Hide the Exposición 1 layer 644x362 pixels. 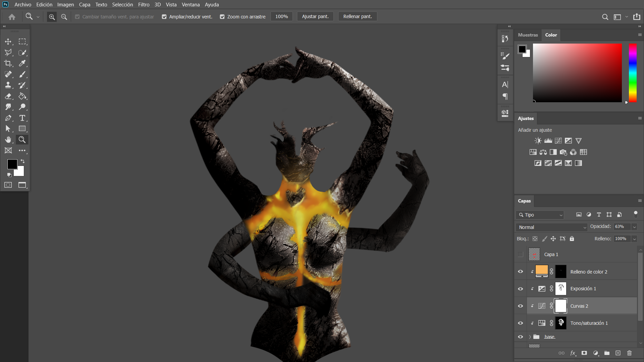(521, 289)
